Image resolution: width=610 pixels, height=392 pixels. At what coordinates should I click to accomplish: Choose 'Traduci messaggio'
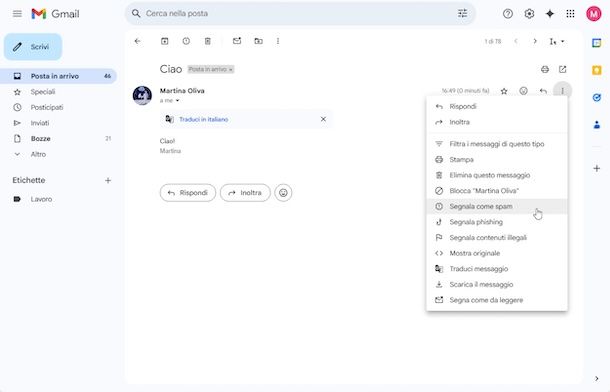497,269
